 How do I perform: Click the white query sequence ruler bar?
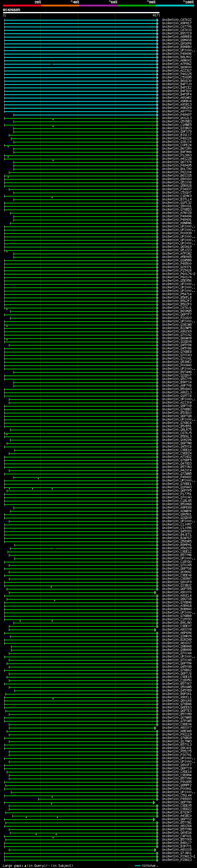coord(81,13)
